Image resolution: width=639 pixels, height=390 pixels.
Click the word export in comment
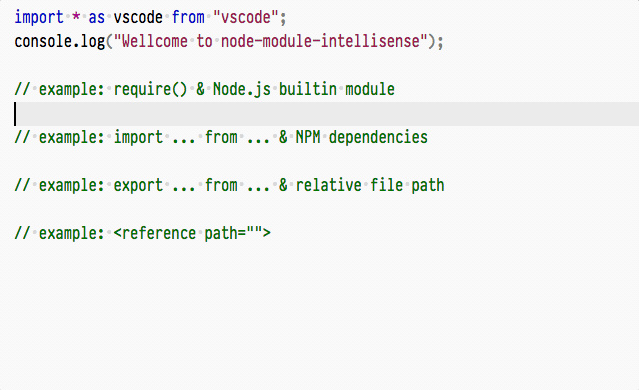[138, 185]
